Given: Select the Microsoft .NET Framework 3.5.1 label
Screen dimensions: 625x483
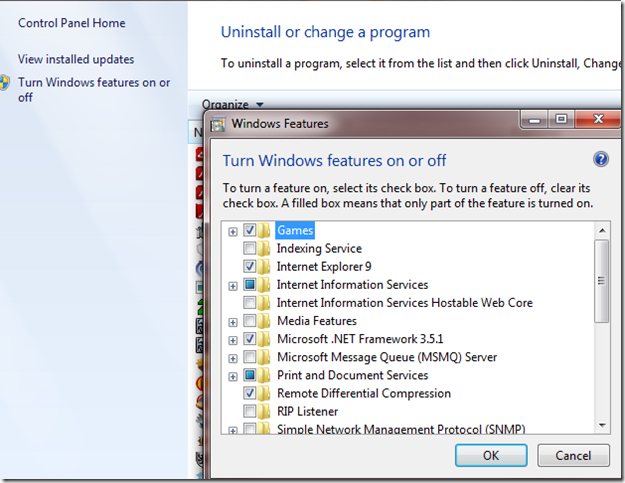Looking at the screenshot, I should 360,339.
